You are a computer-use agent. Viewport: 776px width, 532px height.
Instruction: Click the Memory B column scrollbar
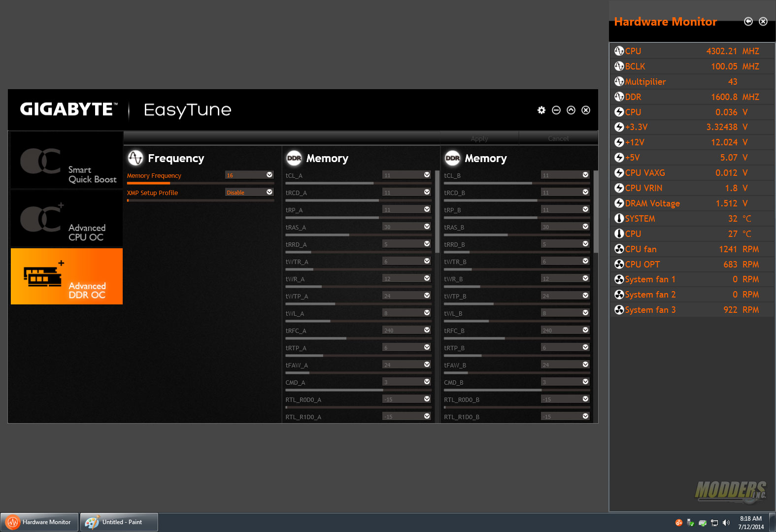click(x=595, y=212)
